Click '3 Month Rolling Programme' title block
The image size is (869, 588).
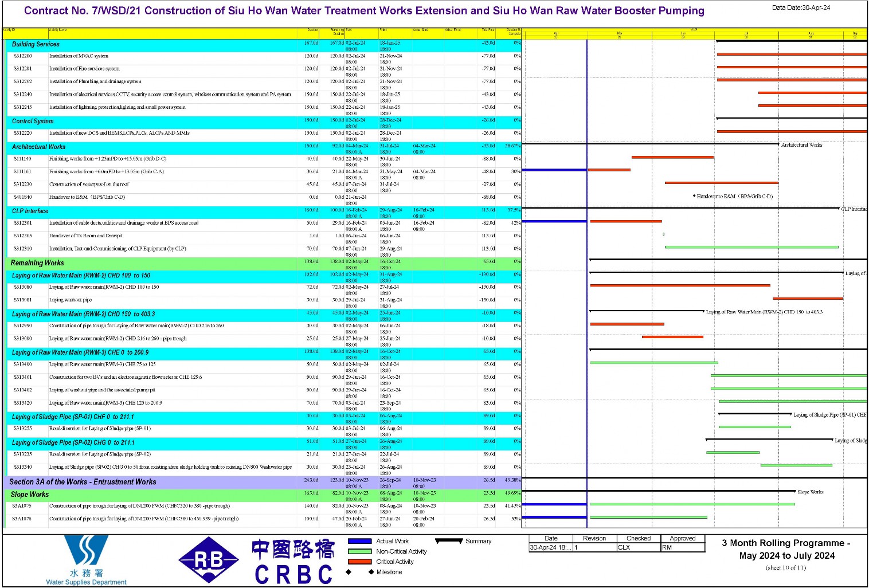point(786,549)
